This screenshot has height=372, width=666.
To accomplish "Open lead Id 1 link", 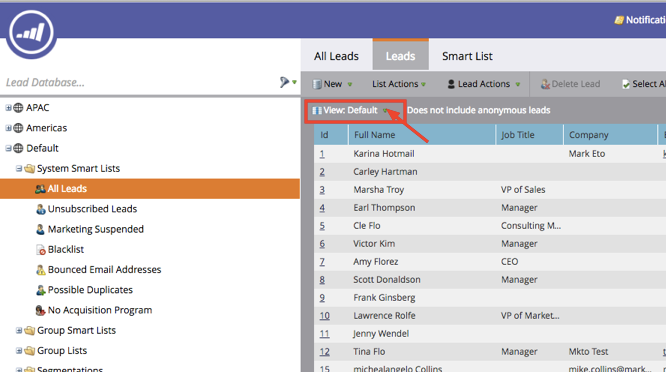I will coord(322,154).
